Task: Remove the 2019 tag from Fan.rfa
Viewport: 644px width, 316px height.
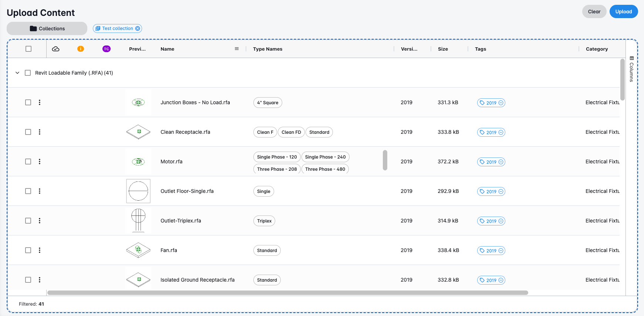Action: tap(501, 251)
